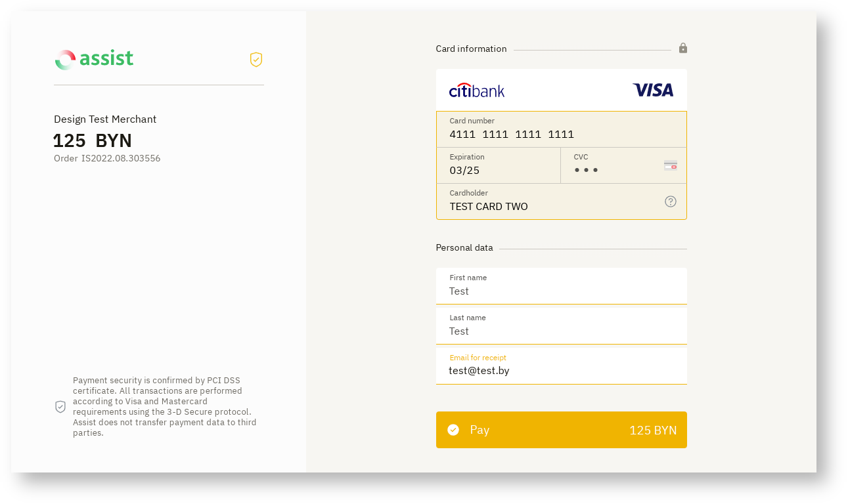Open the Cardholder help question icon
This screenshot has height=504, width=848.
(x=670, y=201)
